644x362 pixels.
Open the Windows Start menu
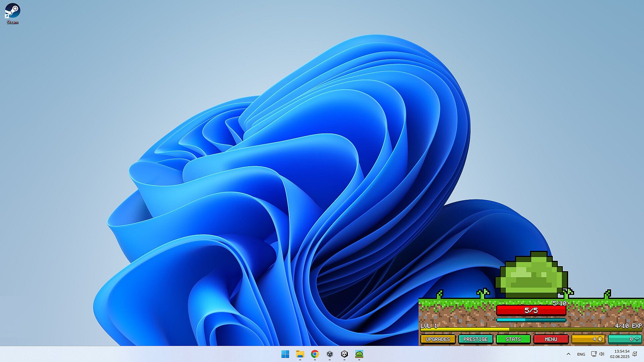pyautogui.click(x=285, y=354)
